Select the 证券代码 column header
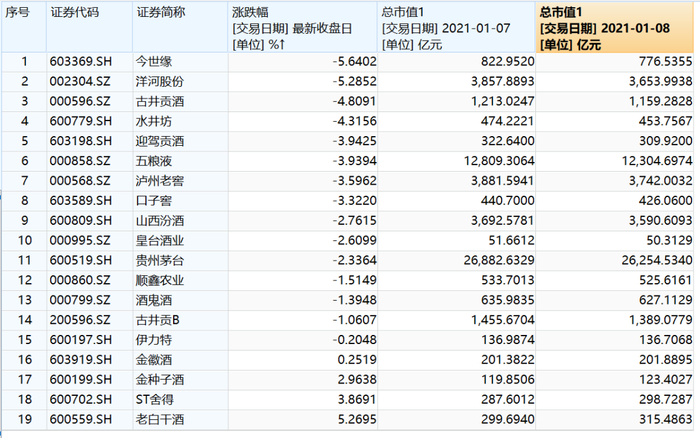 89,27
